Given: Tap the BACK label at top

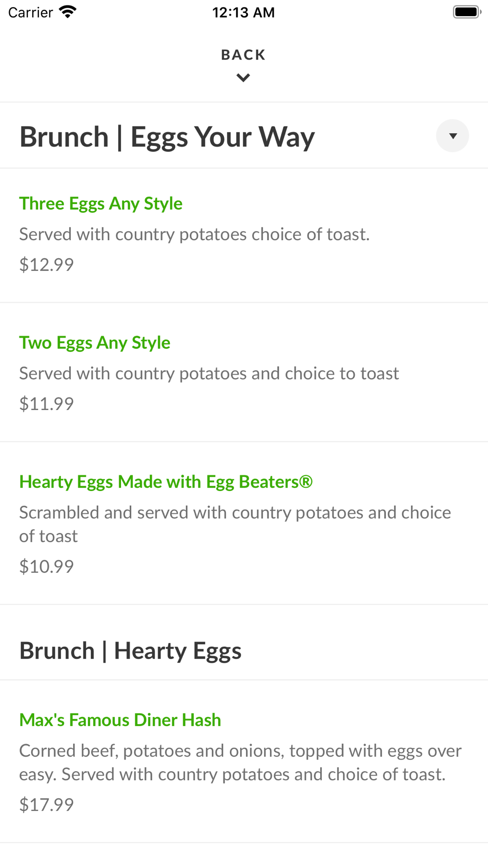Looking at the screenshot, I should click(243, 55).
